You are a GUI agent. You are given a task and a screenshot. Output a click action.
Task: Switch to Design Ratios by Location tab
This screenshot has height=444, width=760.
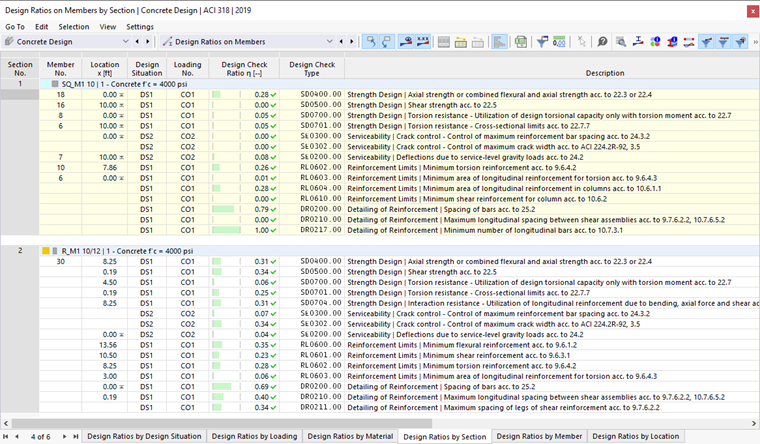635,436
